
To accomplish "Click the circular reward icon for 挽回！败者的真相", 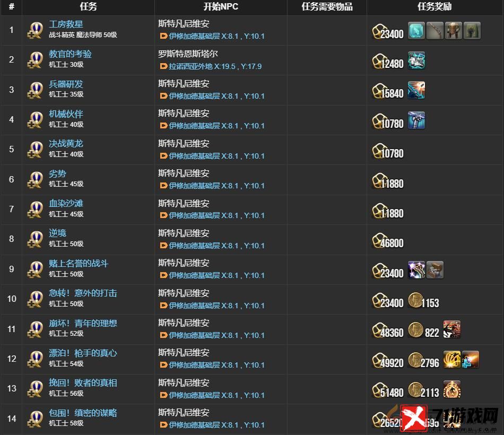I will tap(451, 389).
